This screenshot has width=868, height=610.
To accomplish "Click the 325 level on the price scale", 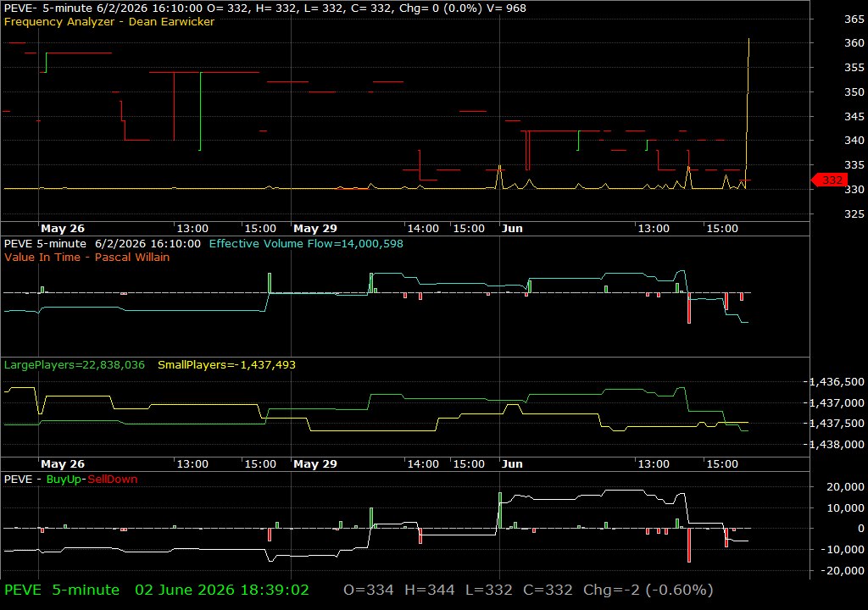I will [x=854, y=213].
